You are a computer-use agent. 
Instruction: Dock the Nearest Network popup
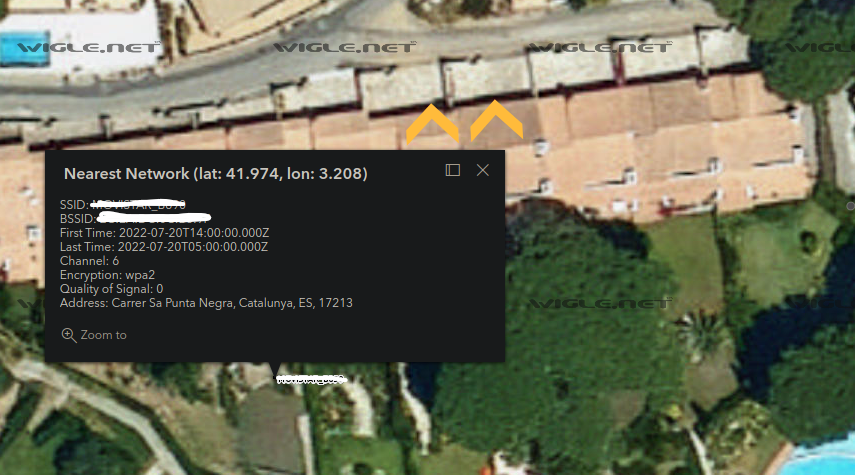point(453,170)
